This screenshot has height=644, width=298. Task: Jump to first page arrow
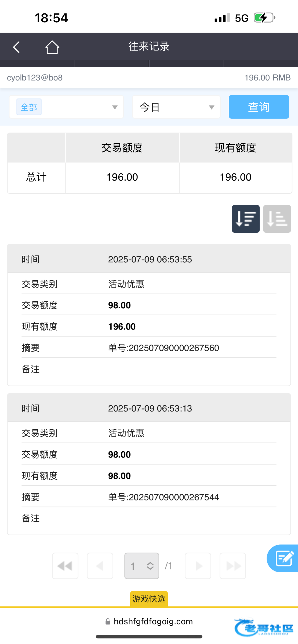click(65, 566)
